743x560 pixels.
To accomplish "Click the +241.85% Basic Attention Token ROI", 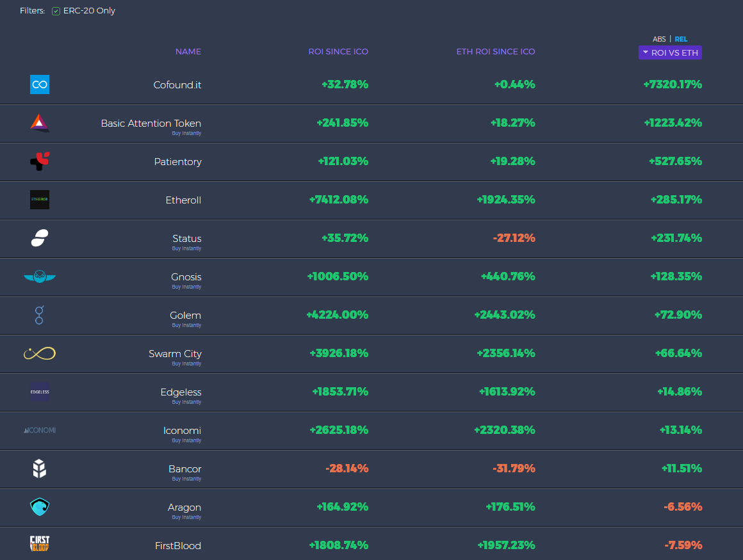I will [343, 123].
